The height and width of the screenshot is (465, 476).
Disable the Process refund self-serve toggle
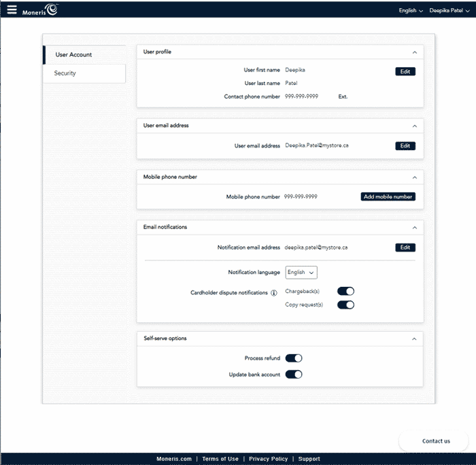click(x=294, y=358)
